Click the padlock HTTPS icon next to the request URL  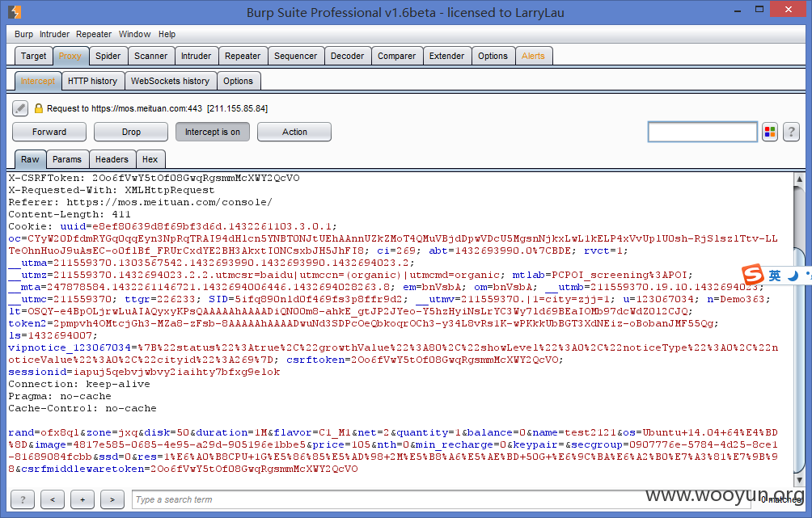click(38, 108)
